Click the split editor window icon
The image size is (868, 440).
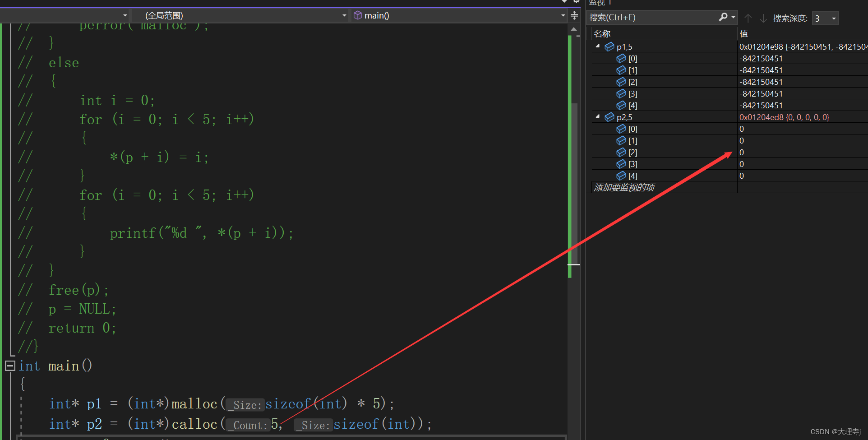(x=574, y=16)
